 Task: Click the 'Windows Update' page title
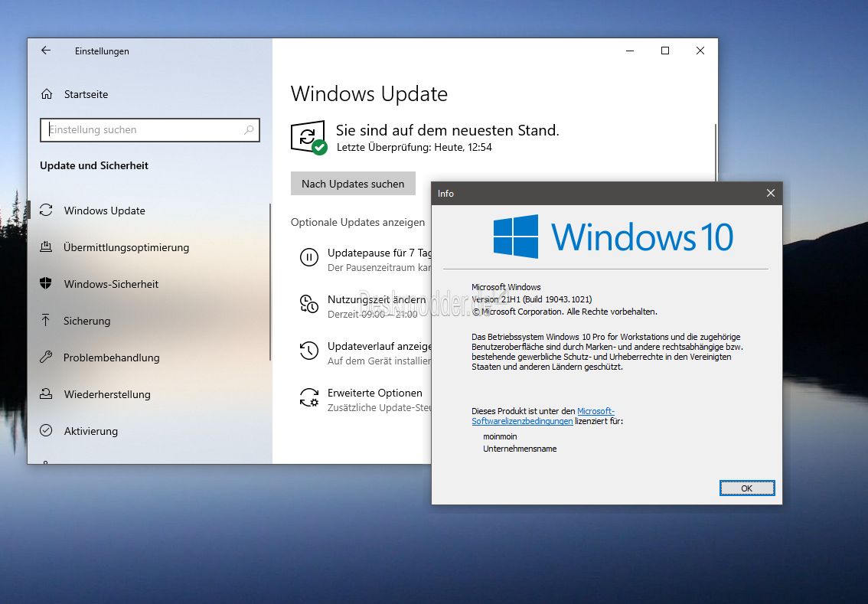(x=369, y=93)
